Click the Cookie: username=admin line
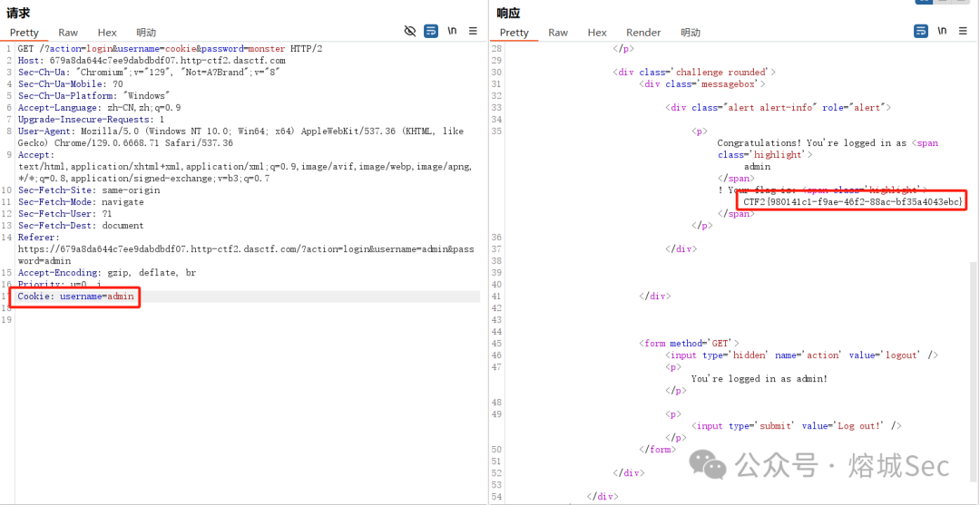This screenshot has width=980, height=505. [75, 296]
